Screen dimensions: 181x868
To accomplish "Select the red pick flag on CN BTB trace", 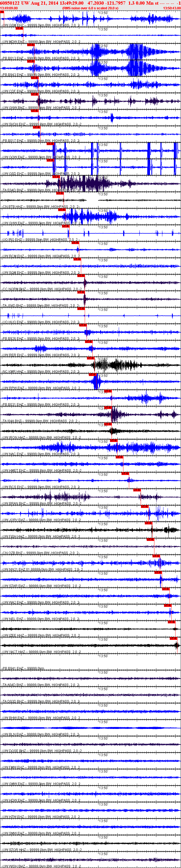I will (x=60, y=193).
